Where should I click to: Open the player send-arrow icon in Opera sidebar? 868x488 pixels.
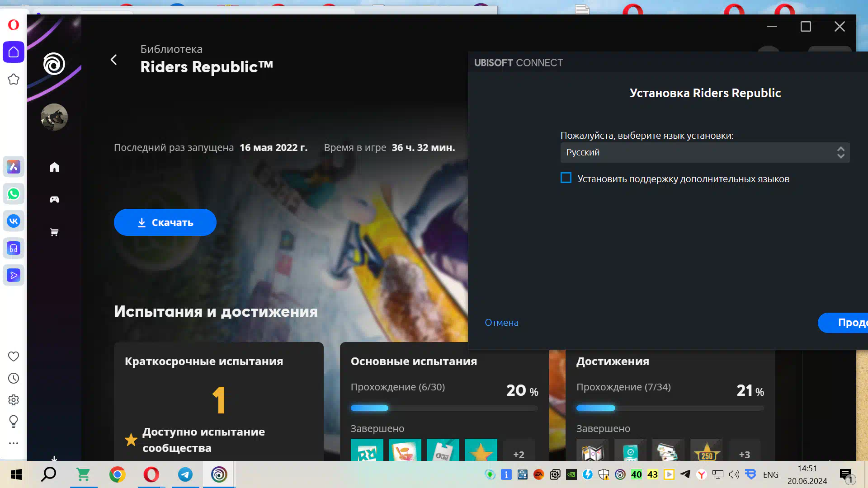[x=14, y=275]
